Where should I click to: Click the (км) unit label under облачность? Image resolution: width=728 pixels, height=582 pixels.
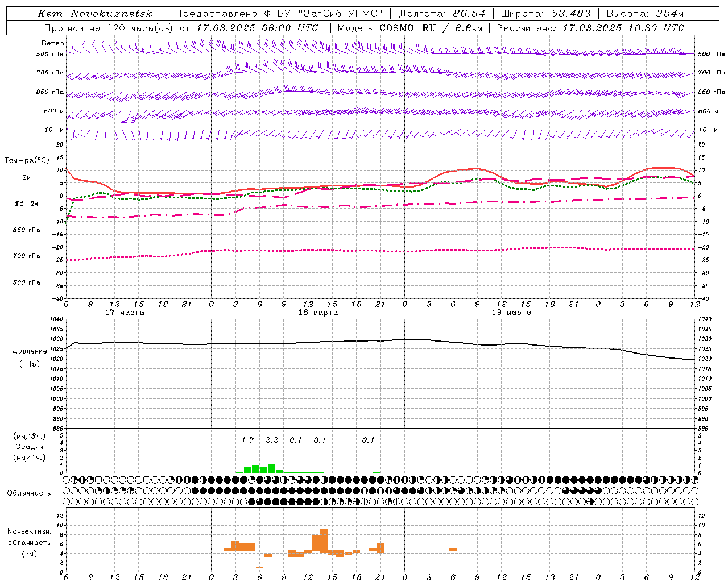click(x=29, y=554)
